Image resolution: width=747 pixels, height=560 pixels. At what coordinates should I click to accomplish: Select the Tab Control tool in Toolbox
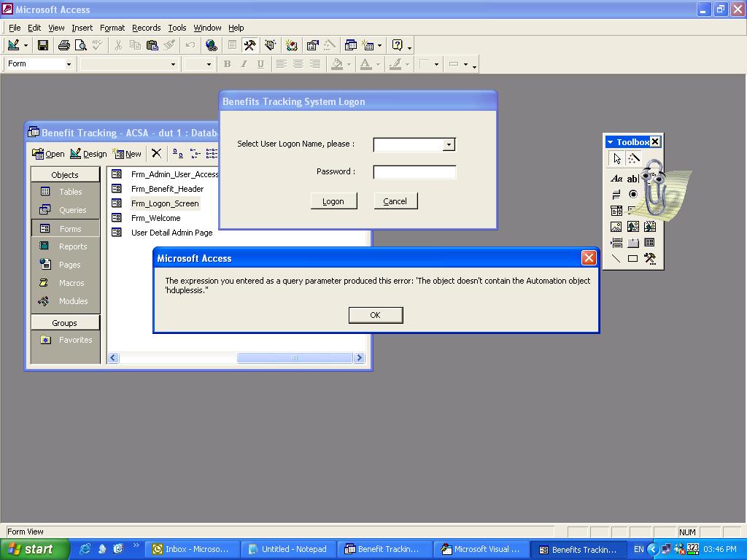(633, 243)
